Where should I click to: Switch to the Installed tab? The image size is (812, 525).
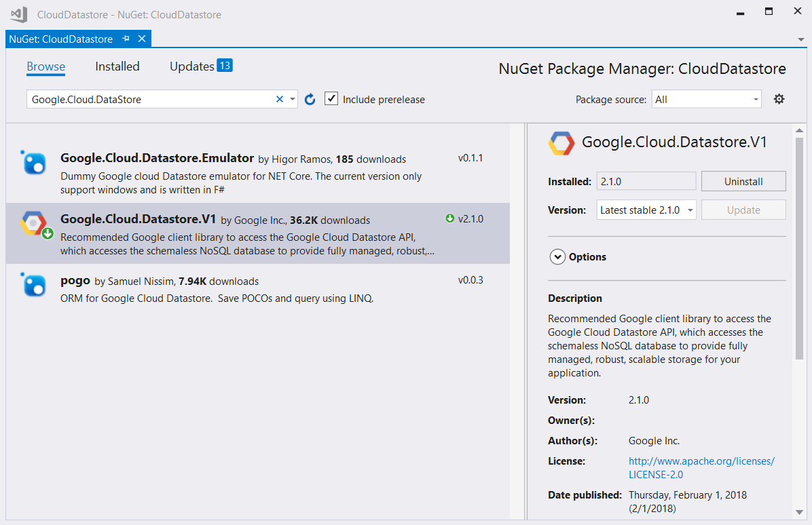[117, 66]
